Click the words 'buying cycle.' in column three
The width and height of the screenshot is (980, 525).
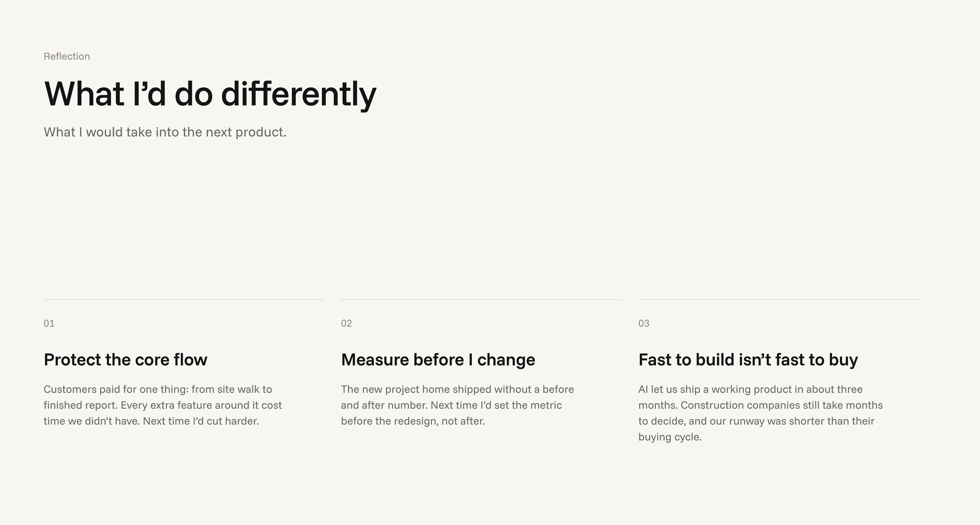[670, 437]
